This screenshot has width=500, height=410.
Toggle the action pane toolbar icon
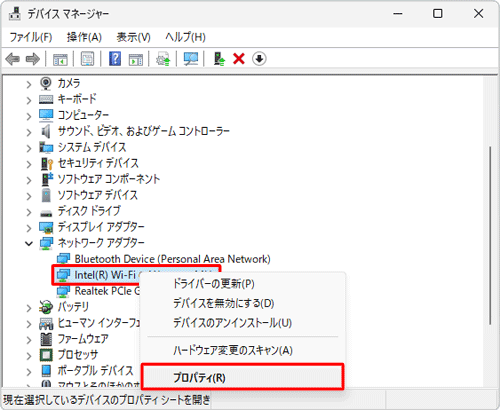pyautogui.click(x=136, y=60)
